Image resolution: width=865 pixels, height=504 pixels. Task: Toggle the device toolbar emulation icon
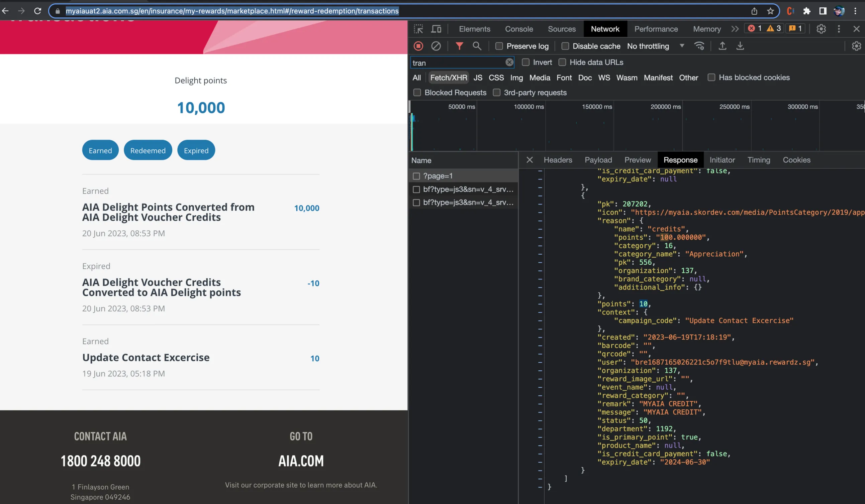436,29
